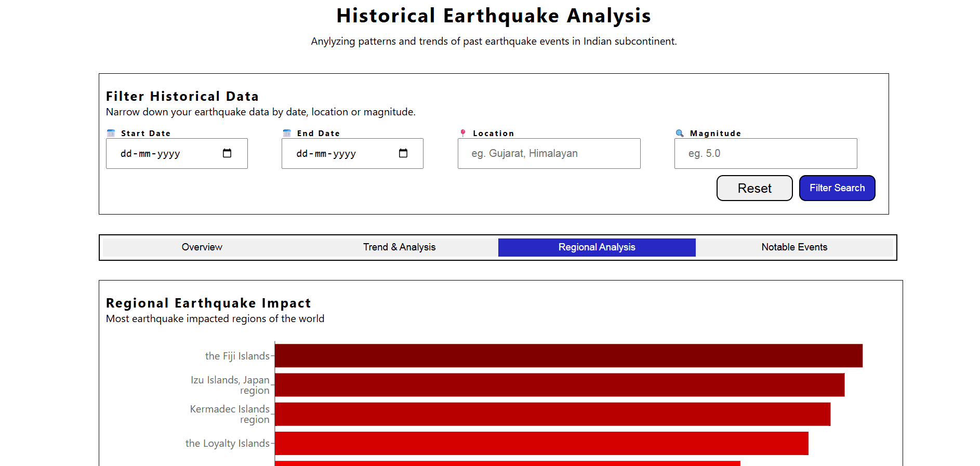
Task: Click the Loyalty Islands chart bar
Action: click(541, 443)
